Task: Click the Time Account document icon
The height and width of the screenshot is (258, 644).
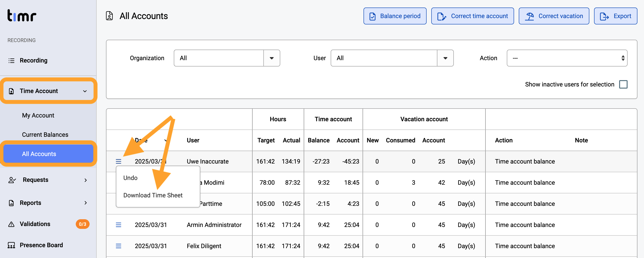Action: coord(11,91)
